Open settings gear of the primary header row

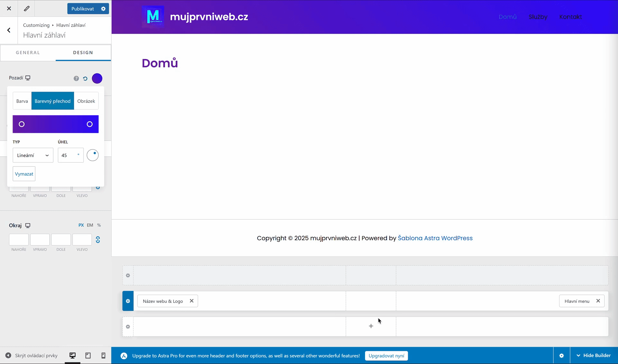pyautogui.click(x=128, y=301)
